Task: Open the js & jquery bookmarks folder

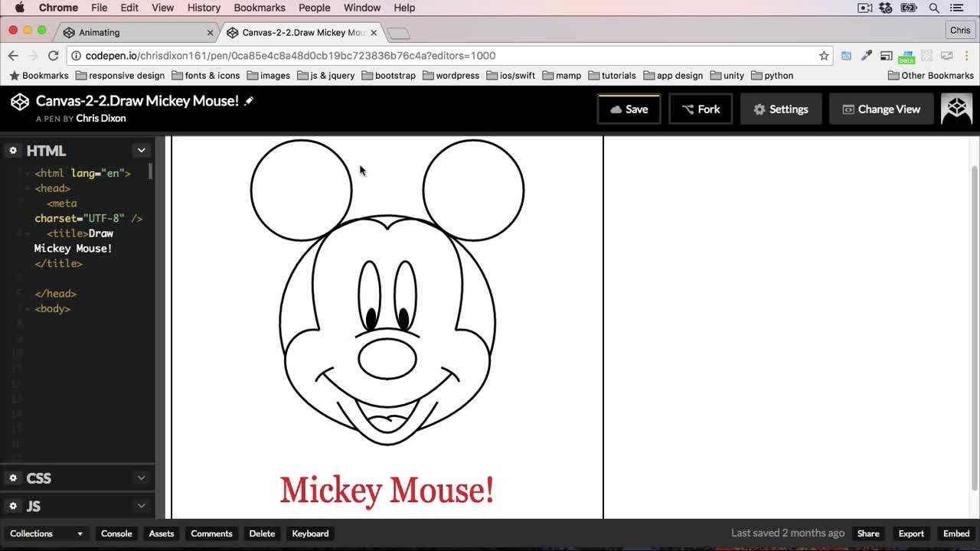Action: [x=325, y=76]
